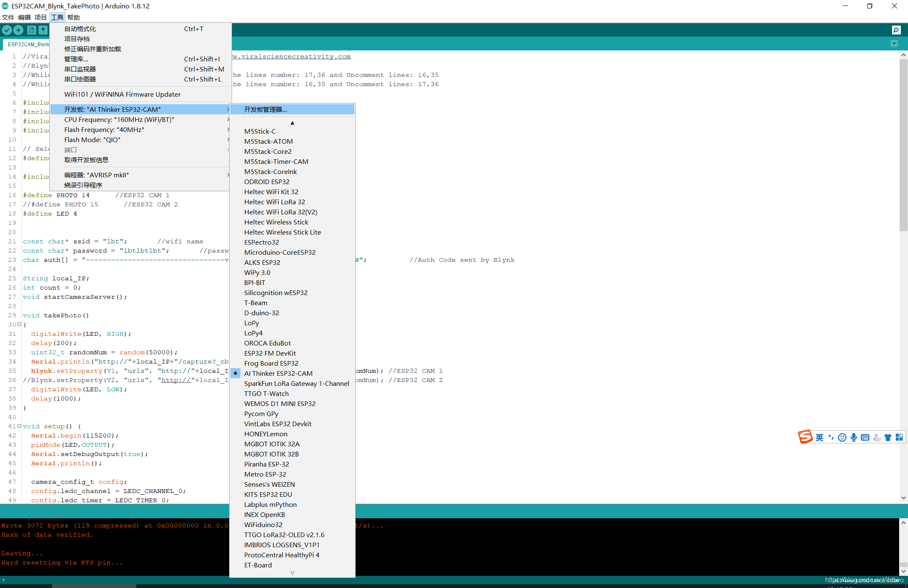Activate the microphone voice input icon
Image resolution: width=908 pixels, height=588 pixels.
854,438
